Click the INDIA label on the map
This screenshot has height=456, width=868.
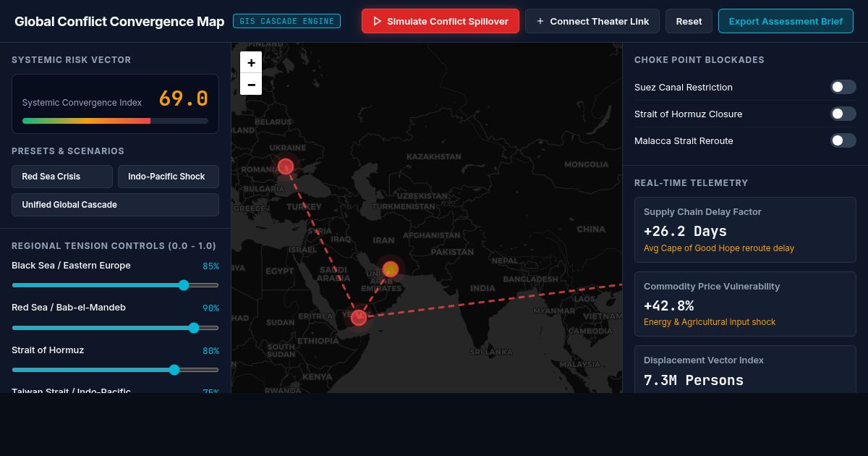483,288
